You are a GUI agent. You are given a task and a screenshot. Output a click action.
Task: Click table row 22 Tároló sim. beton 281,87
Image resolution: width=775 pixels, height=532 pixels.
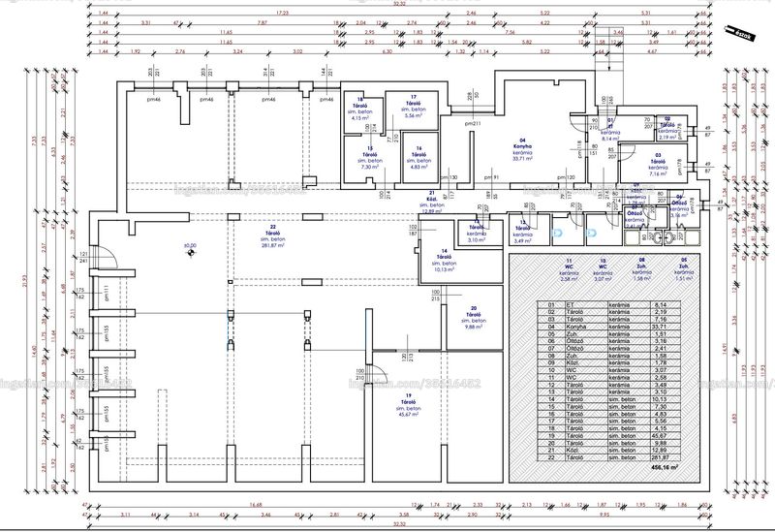coord(609,457)
